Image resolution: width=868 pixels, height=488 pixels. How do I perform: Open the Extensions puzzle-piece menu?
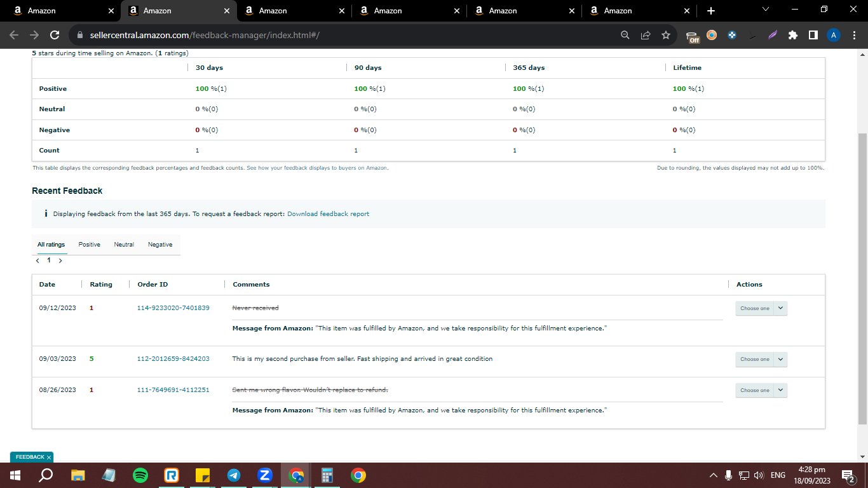tap(793, 35)
